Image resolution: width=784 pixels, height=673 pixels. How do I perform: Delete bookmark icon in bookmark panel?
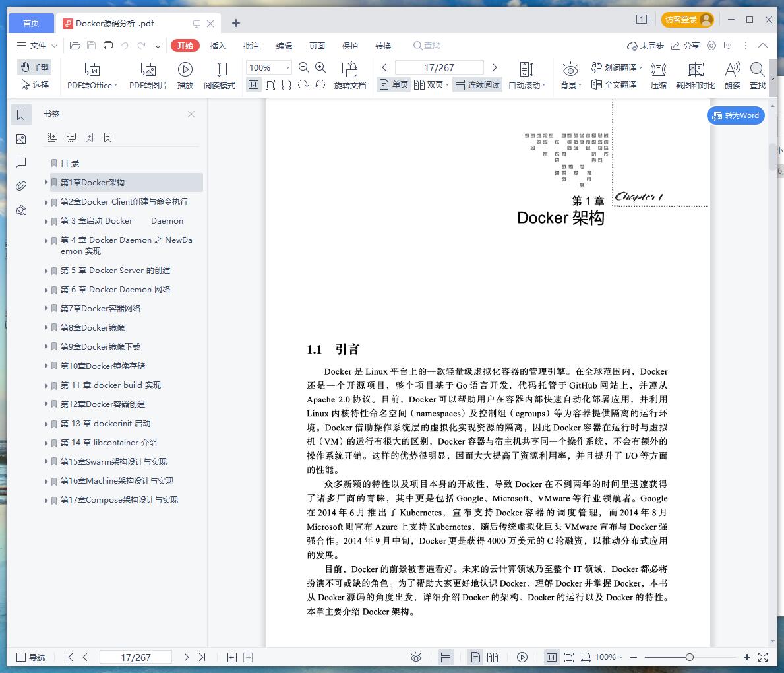[108, 137]
